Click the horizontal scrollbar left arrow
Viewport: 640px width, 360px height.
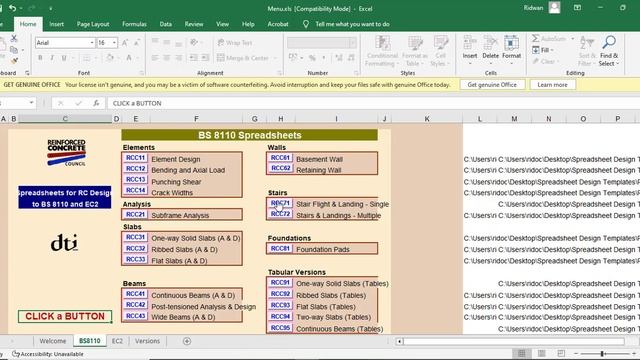click(399, 341)
